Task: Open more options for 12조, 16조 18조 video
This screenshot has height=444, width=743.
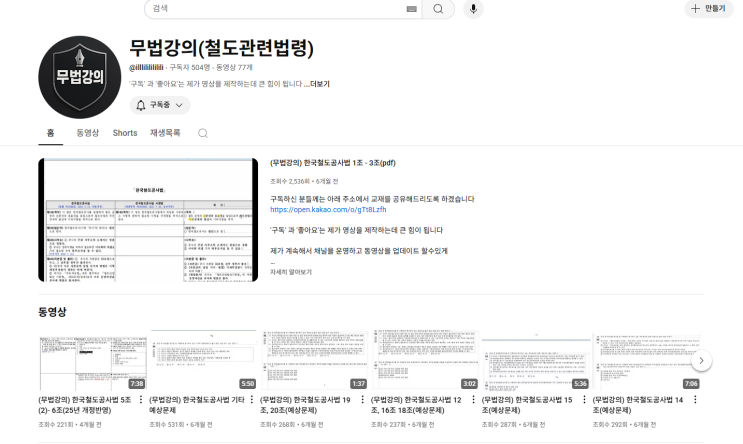Action: pyautogui.click(x=473, y=400)
